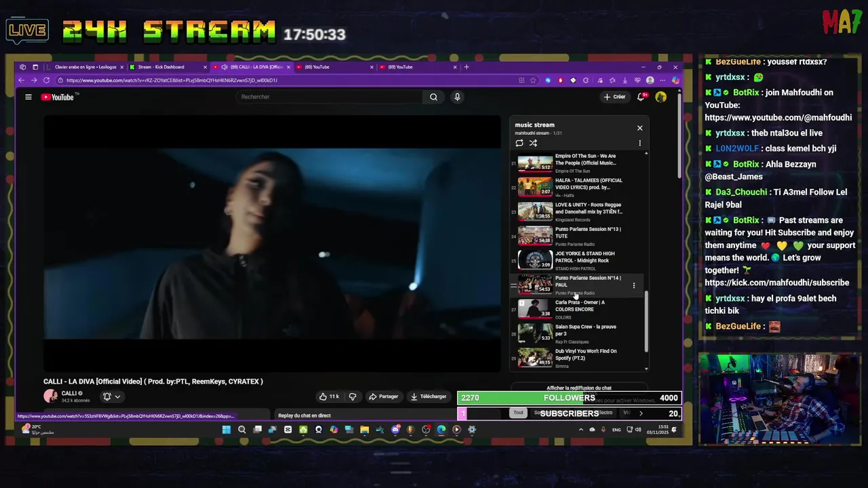The image size is (868, 488).
Task: Play Saian Supa Crew - la preuve par 3
Action: coord(576,334)
